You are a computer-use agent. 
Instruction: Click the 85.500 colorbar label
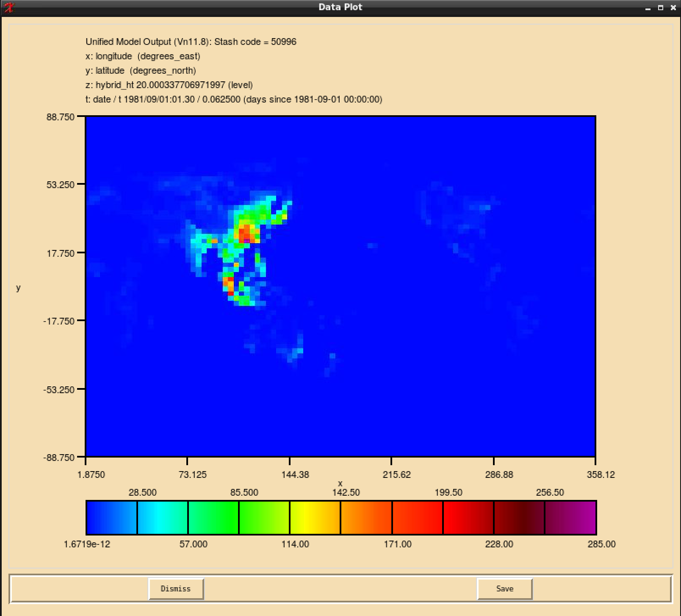pos(244,492)
